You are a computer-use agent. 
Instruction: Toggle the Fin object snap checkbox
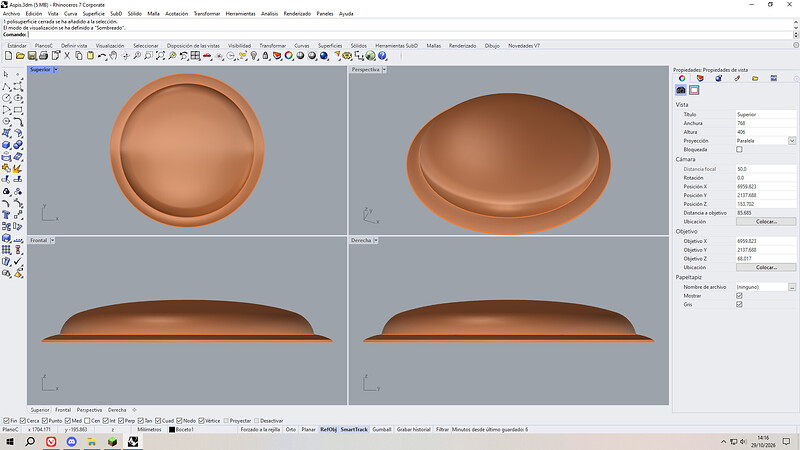(x=6, y=421)
